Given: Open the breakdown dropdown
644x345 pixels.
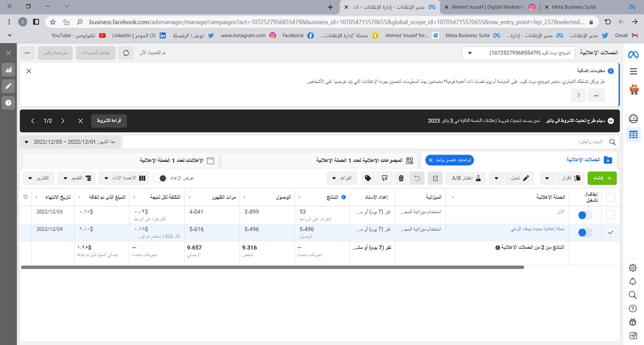Looking at the screenshot, I should (77, 178).
